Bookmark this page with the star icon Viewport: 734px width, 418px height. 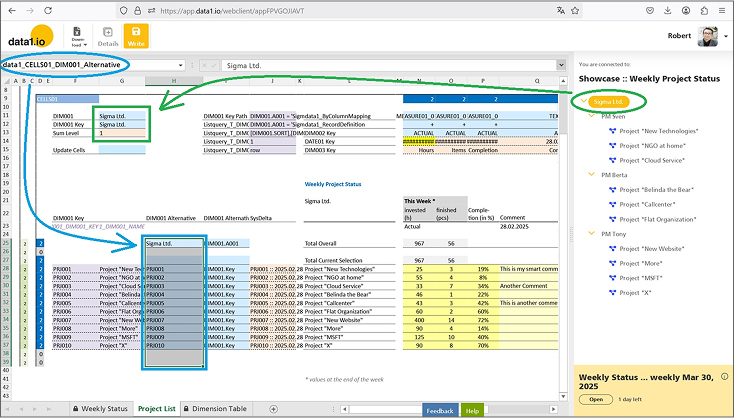575,10
